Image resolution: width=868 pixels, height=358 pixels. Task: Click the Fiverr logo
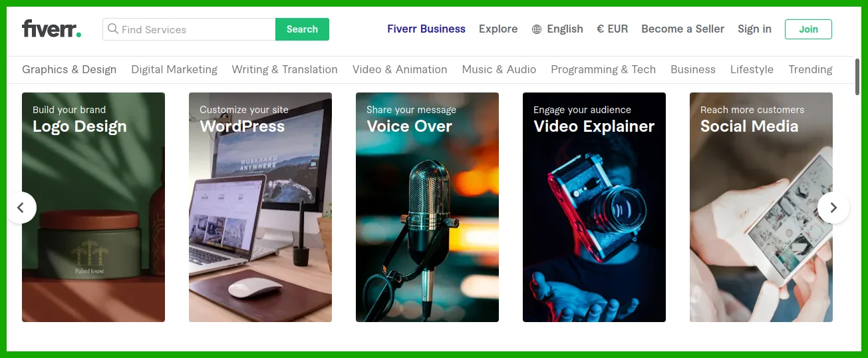[x=51, y=29]
